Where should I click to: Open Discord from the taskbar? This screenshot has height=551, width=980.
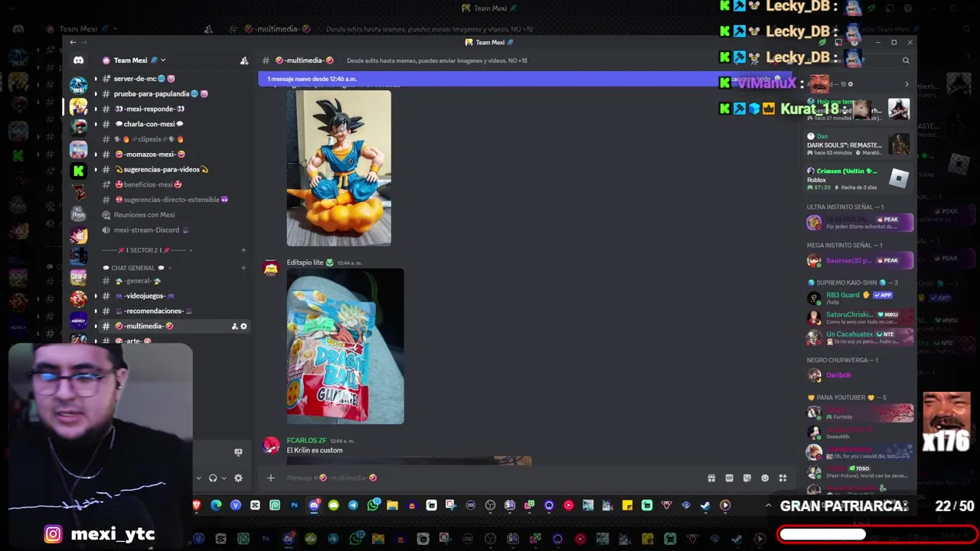314,505
